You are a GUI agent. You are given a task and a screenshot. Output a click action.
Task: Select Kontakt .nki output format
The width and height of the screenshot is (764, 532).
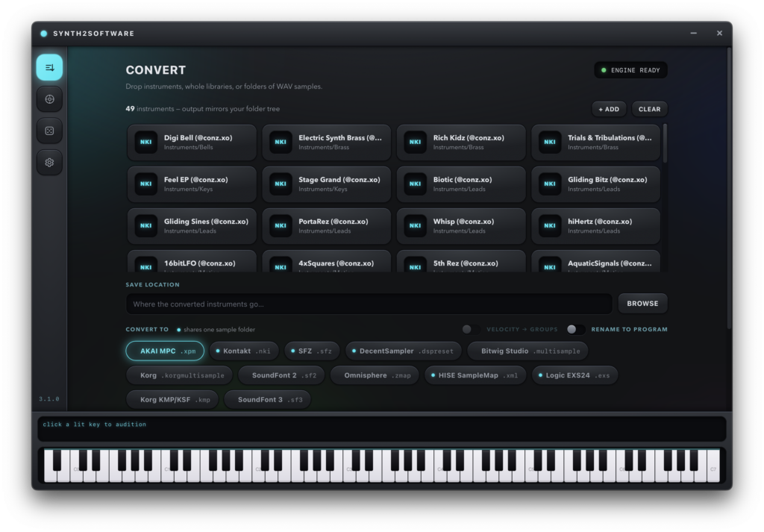click(x=244, y=351)
